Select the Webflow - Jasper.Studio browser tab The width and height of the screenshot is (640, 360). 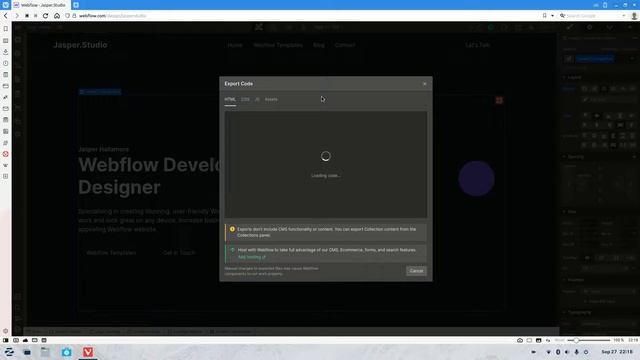(40, 5)
